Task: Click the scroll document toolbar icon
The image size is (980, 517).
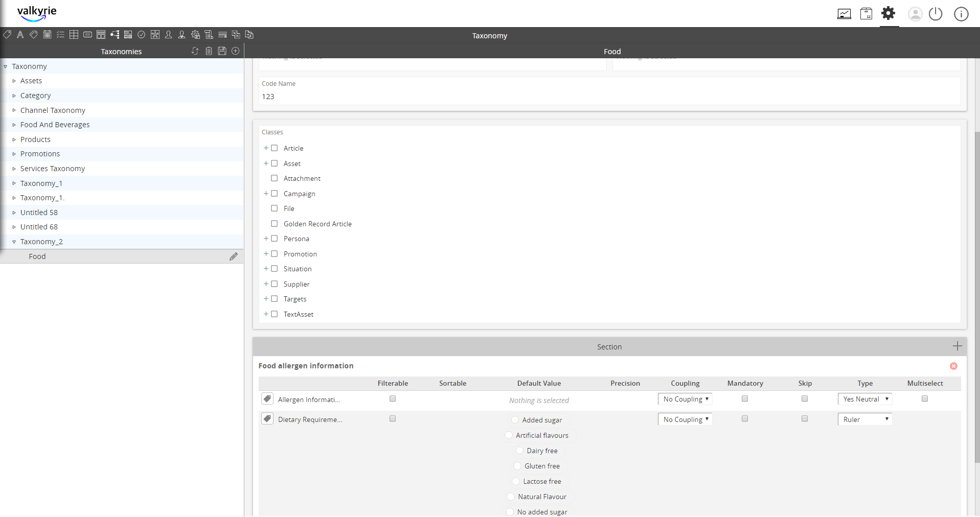Action: click(x=209, y=35)
